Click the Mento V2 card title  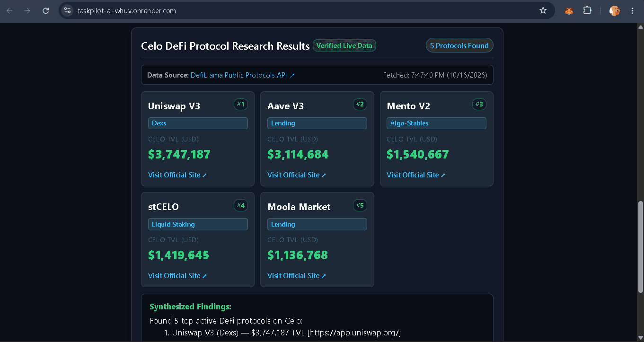click(408, 106)
